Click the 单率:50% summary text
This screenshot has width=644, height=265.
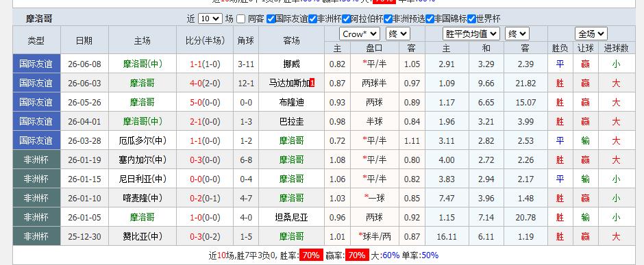pyautogui.click(x=420, y=255)
